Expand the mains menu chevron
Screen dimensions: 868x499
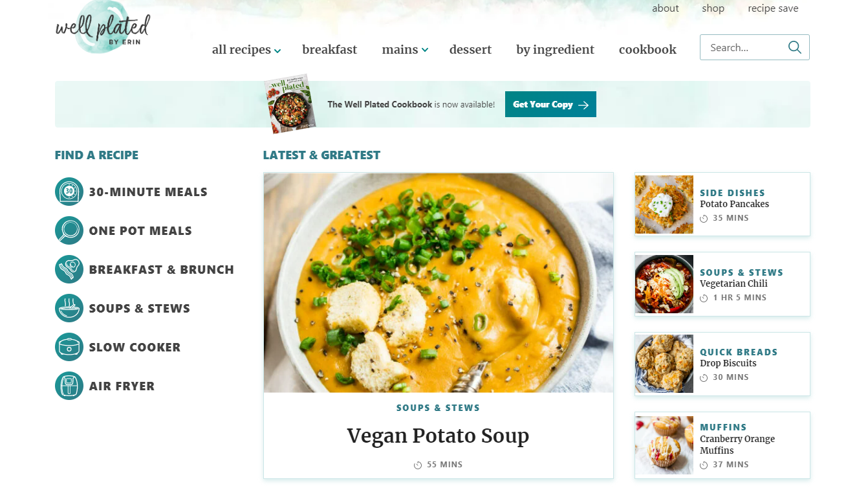pyautogui.click(x=425, y=50)
